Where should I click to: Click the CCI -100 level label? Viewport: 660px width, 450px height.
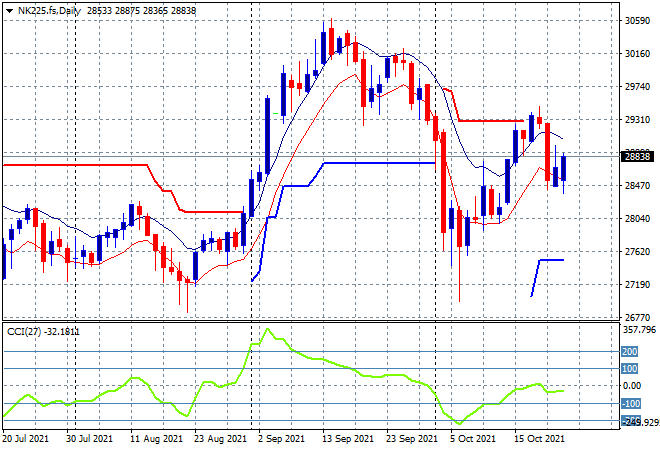pyautogui.click(x=631, y=404)
